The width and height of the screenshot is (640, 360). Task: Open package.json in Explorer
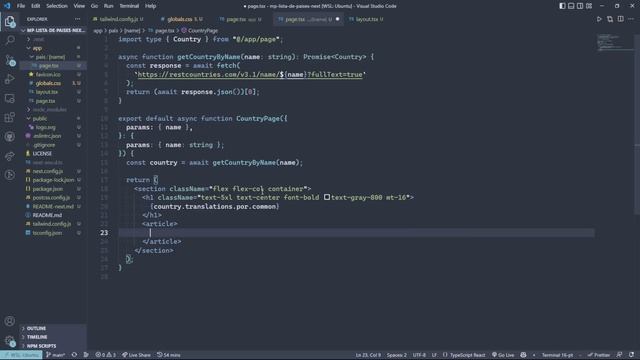coord(48,189)
